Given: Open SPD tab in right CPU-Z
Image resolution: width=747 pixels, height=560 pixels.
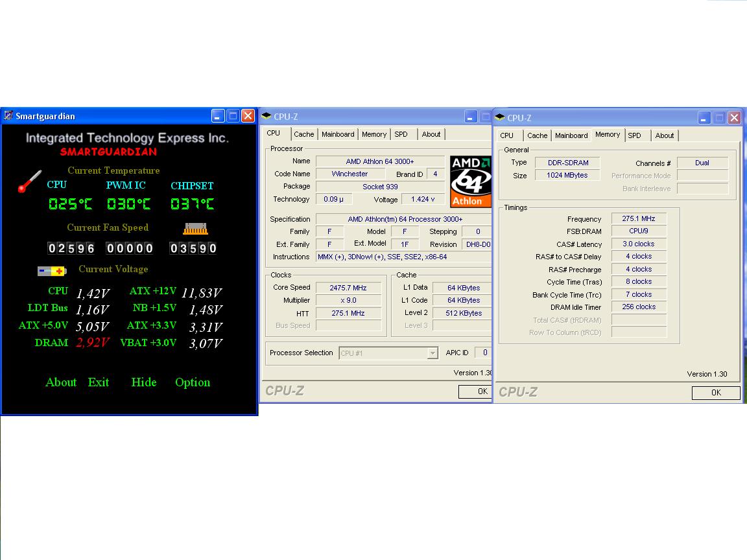Looking at the screenshot, I should coord(634,135).
